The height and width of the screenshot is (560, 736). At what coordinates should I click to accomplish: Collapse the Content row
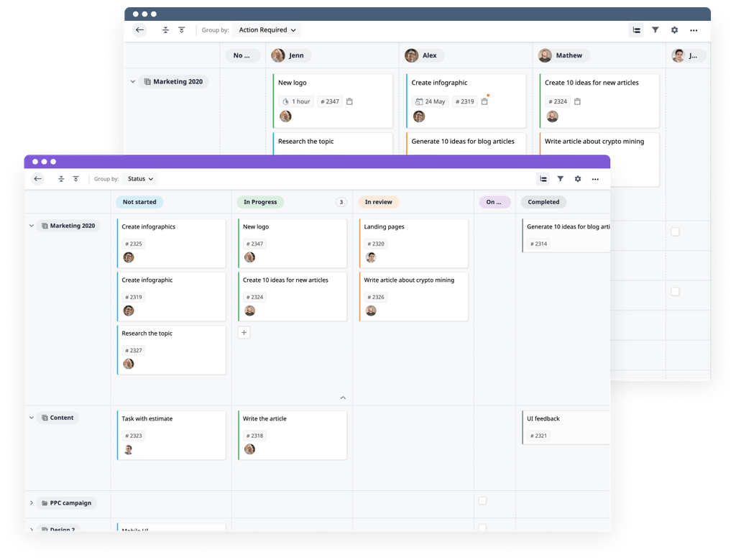pyautogui.click(x=32, y=418)
